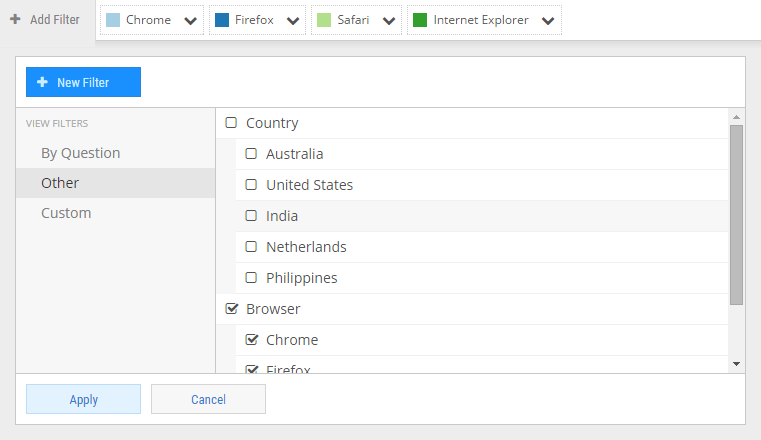761x440 pixels.
Task: Enable the Netherlands checkbox
Action: [x=251, y=246]
